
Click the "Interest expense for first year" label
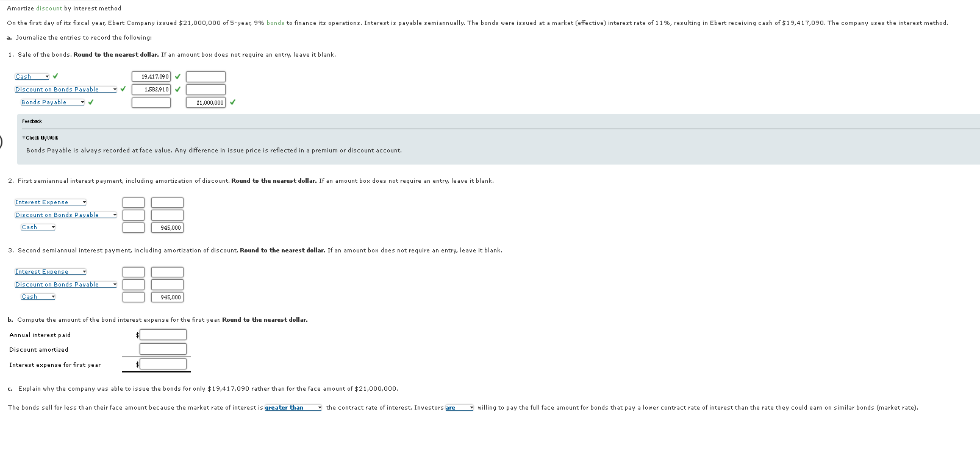(x=55, y=365)
